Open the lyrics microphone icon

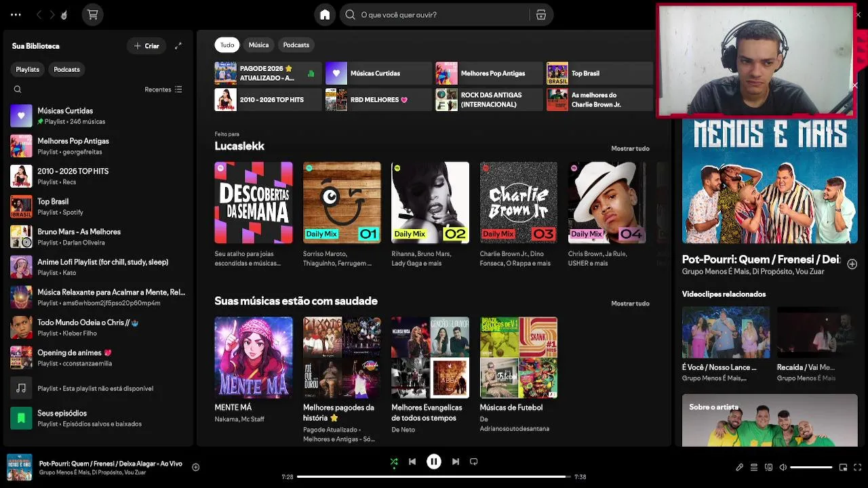[x=740, y=467]
